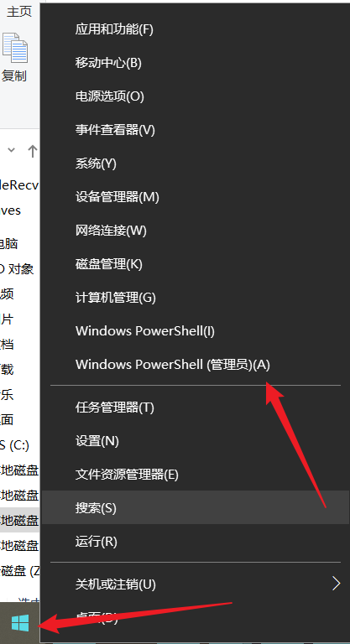Viewport: 350px width, 644px height.
Task: Open Windows PowerShell(I)
Action: [196, 331]
